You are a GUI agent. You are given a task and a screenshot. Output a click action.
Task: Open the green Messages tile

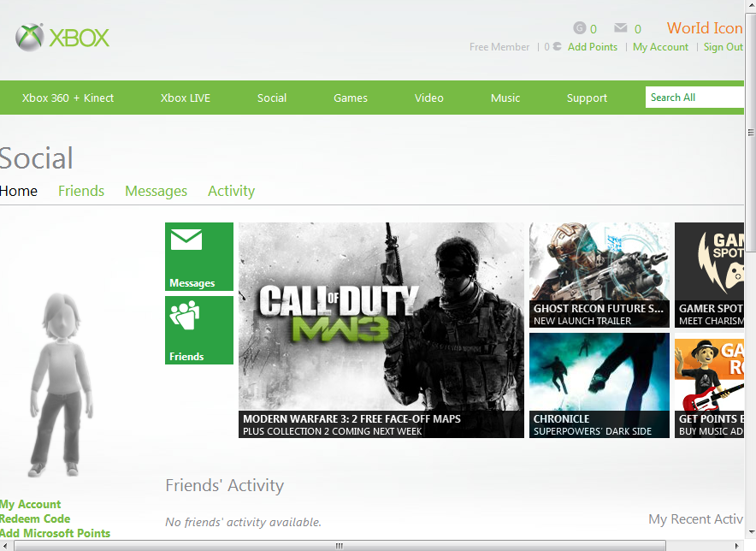click(199, 256)
